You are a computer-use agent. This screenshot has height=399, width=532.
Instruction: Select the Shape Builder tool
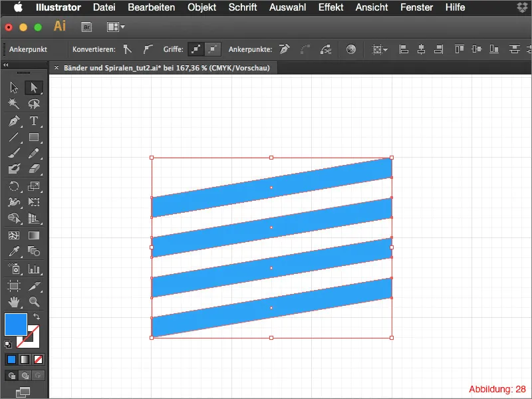click(14, 218)
